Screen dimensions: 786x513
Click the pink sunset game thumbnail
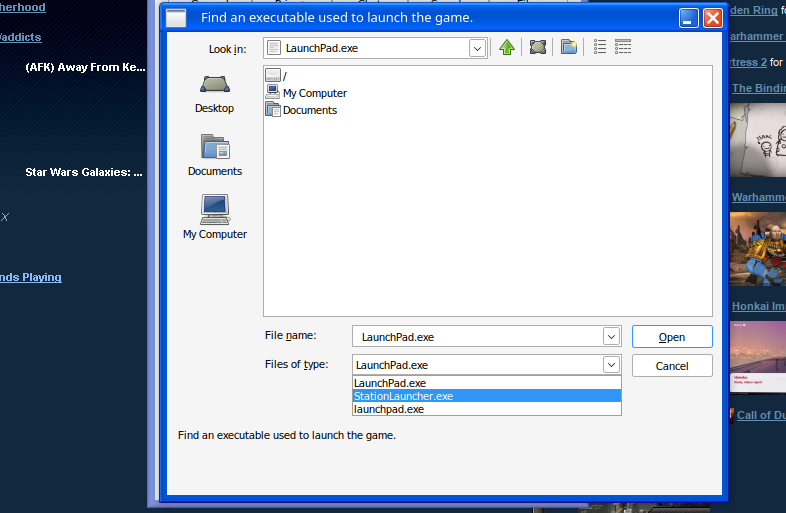(x=758, y=358)
